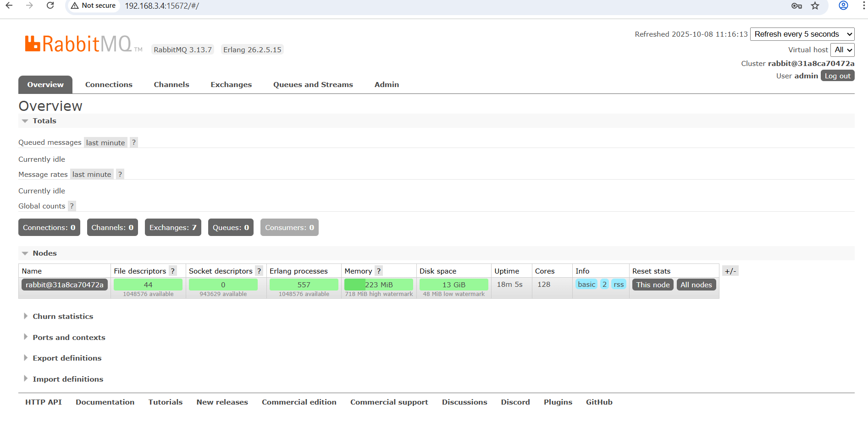Switch to the Channels tab
Screen dimensions: 868x422
point(171,84)
